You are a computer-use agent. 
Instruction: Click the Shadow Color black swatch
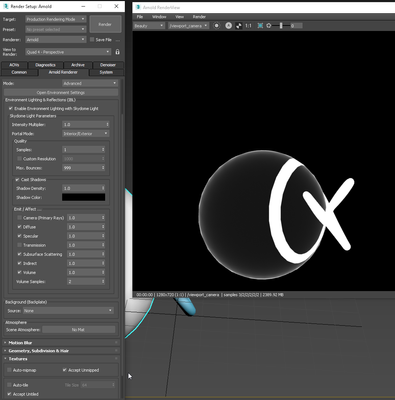click(83, 197)
